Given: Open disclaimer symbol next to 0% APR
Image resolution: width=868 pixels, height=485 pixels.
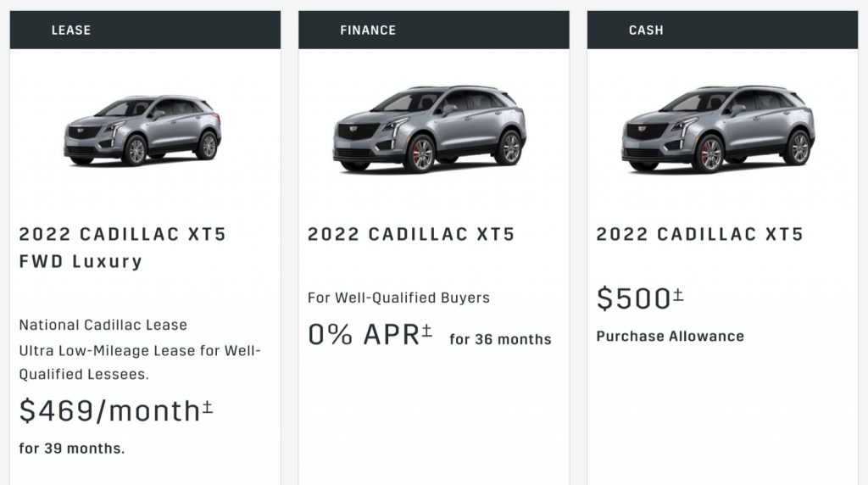Looking at the screenshot, I should tap(427, 331).
